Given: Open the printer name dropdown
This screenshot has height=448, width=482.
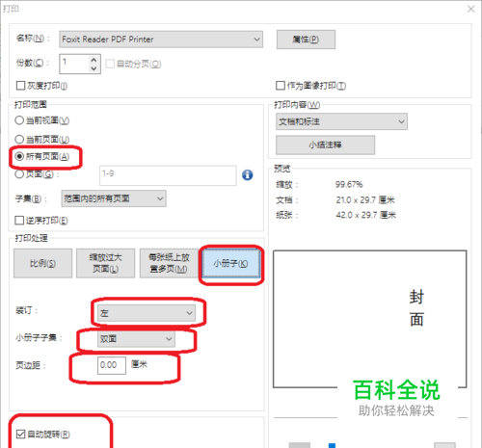Looking at the screenshot, I should click(x=161, y=40).
